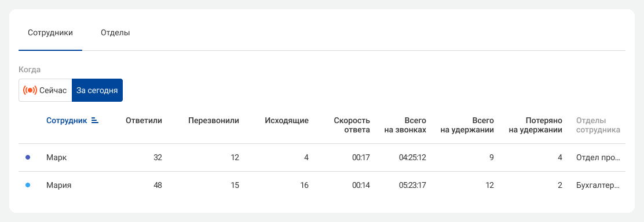The width and height of the screenshot is (644, 222).
Task: Click the Потеряно на удержании header
Action: [x=537, y=125]
